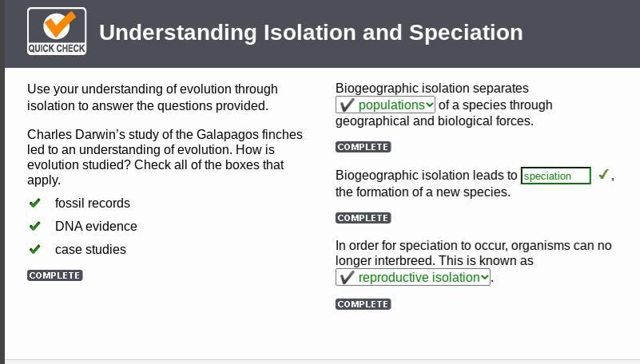This screenshot has width=640, height=364.
Task: Click the Charles Darwin question paragraph
Action: point(165,157)
